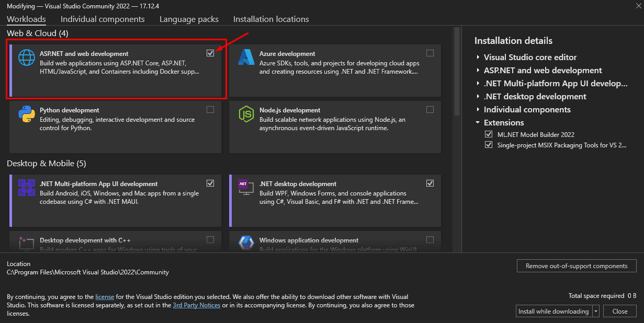
Task: Check Desktop development with C++ checkbox
Action: pos(210,239)
